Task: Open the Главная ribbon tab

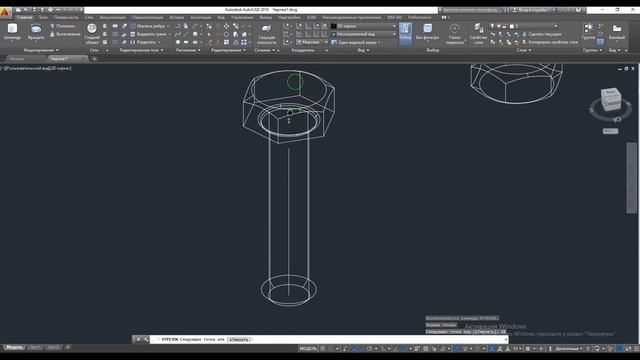Action: coord(24,18)
